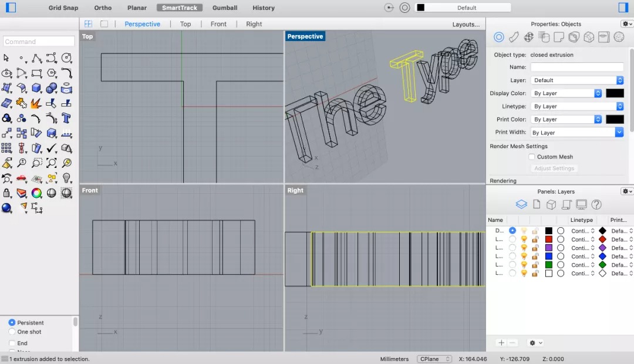Open the Panels: Layers gear menu
Image resolution: width=634 pixels, height=364 pixels.
click(627, 191)
